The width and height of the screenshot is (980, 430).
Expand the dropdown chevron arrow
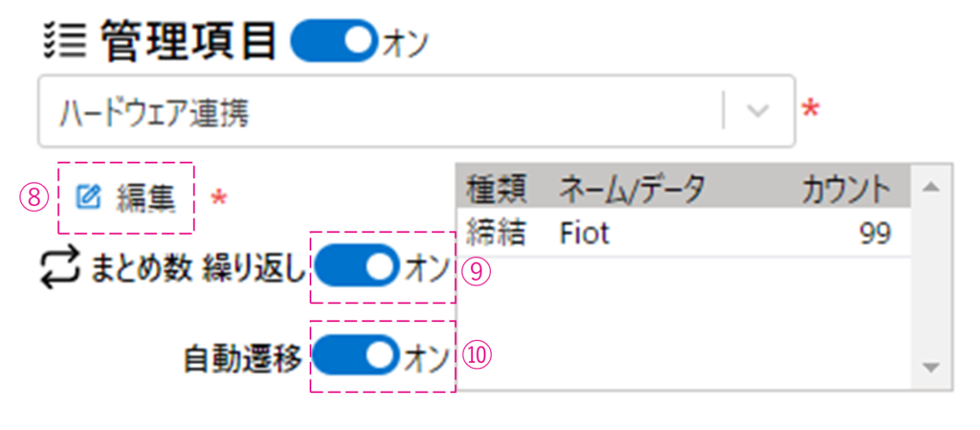tap(758, 112)
